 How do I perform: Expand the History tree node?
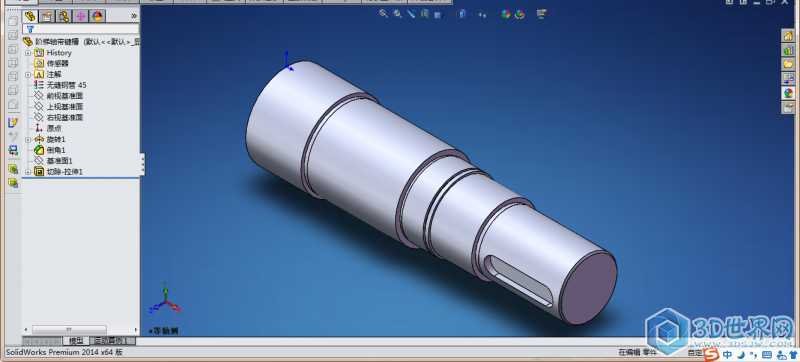pos(28,53)
